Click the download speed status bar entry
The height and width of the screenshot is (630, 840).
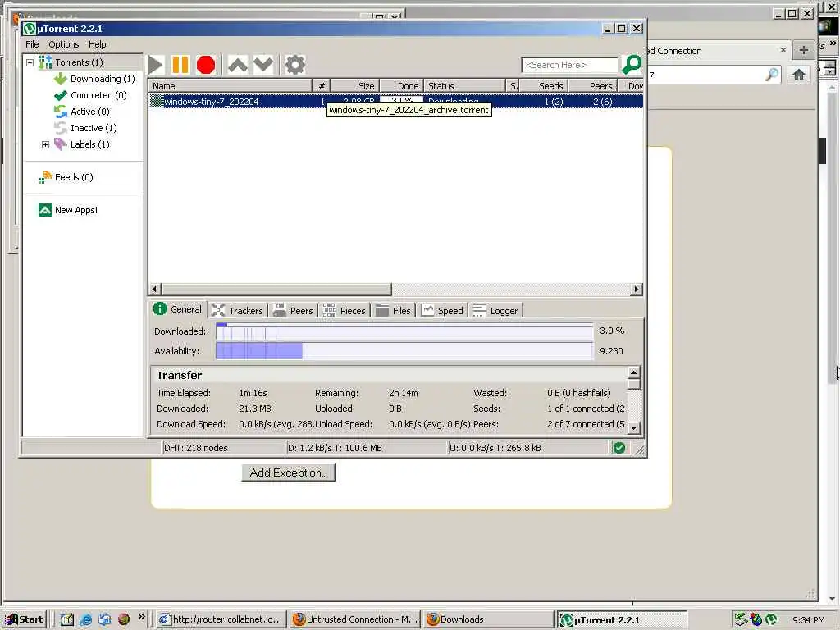coord(335,448)
